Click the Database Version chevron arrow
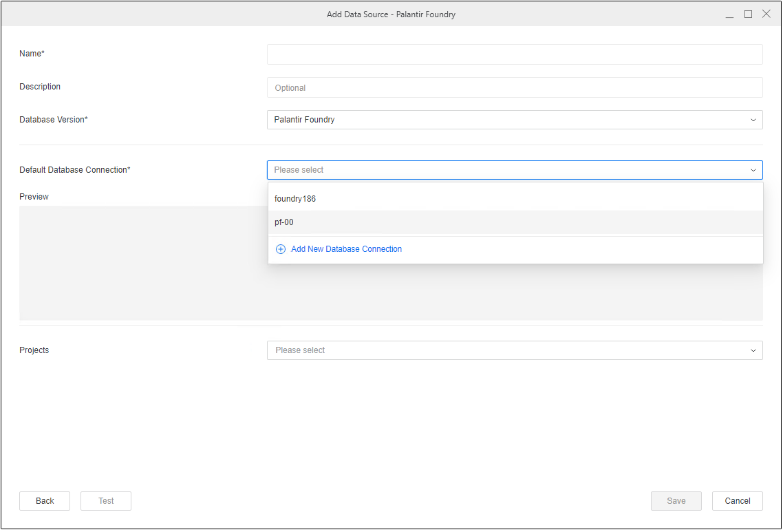Viewport: 783px width, 532px height. pos(753,120)
